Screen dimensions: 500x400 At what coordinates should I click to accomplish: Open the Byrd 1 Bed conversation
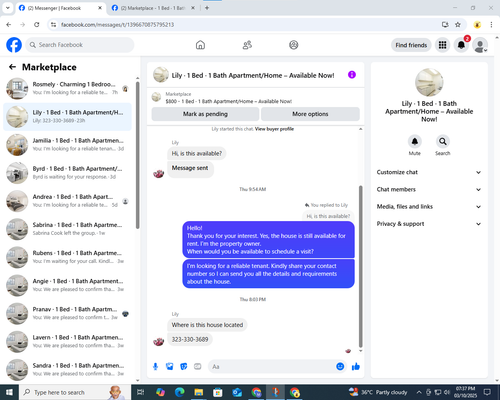pos(67,173)
